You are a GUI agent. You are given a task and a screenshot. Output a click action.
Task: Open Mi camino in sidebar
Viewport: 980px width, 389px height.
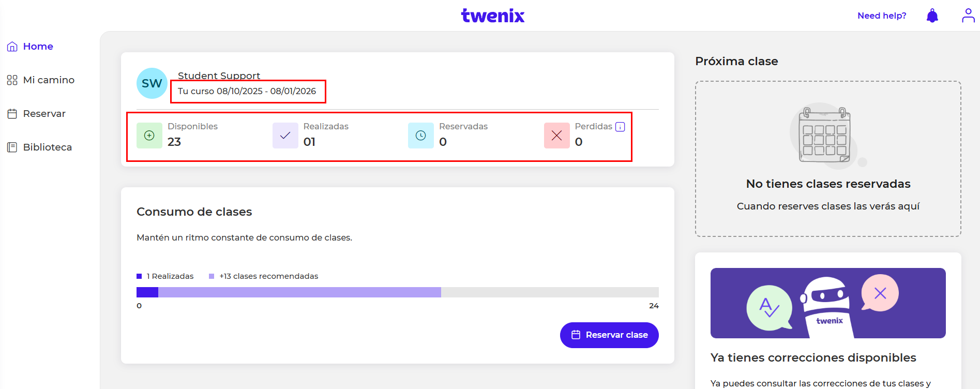point(48,80)
